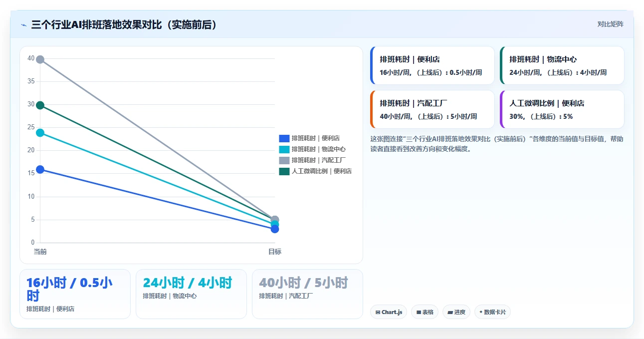Open the 人工微调比例｜便利店 info card
This screenshot has height=339, width=644.
[562, 109]
